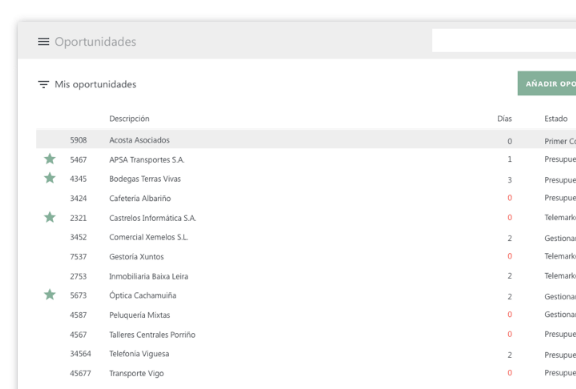The image size is (576, 389).
Task: Click the Mis oportunidades filter label
Action: [x=96, y=84]
